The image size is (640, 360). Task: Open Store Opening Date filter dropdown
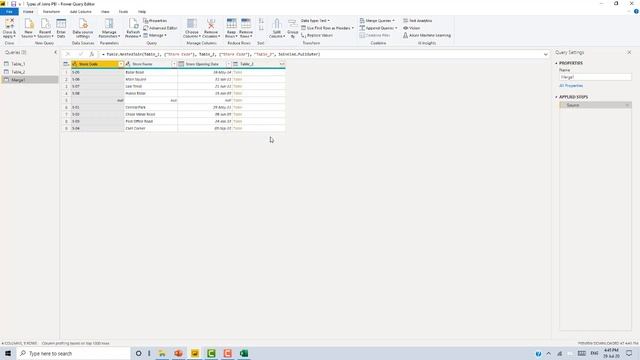[x=228, y=64]
